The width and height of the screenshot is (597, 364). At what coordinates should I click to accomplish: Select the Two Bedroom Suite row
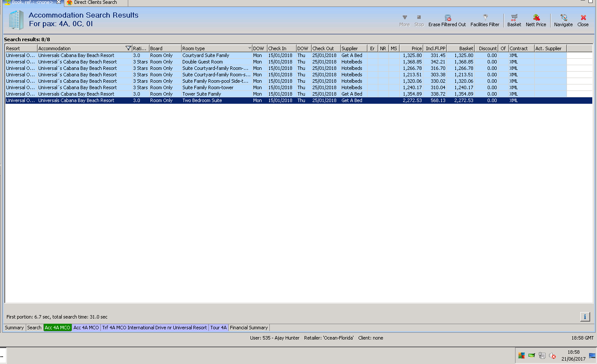(298, 100)
